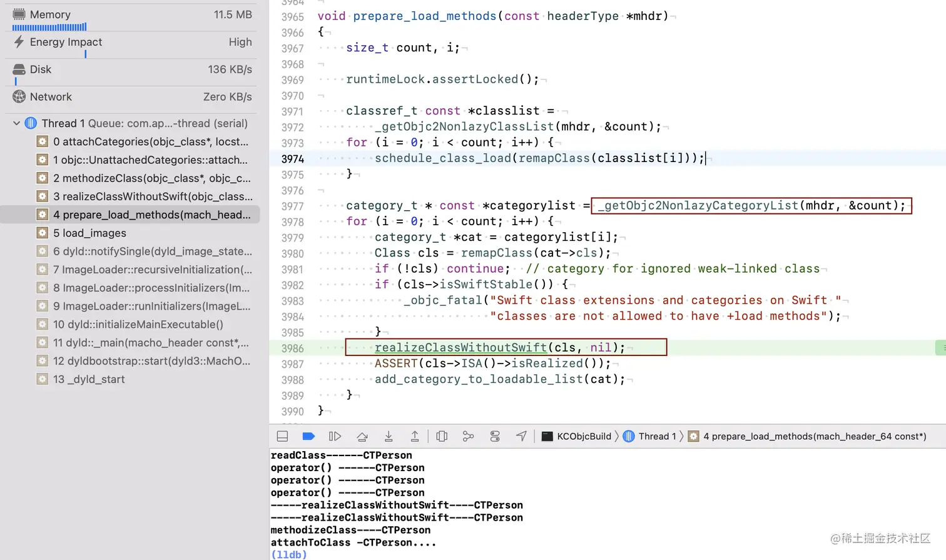The image size is (946, 560).
Task: Select KCObjcBuild in the debug jump bar
Action: coord(576,436)
